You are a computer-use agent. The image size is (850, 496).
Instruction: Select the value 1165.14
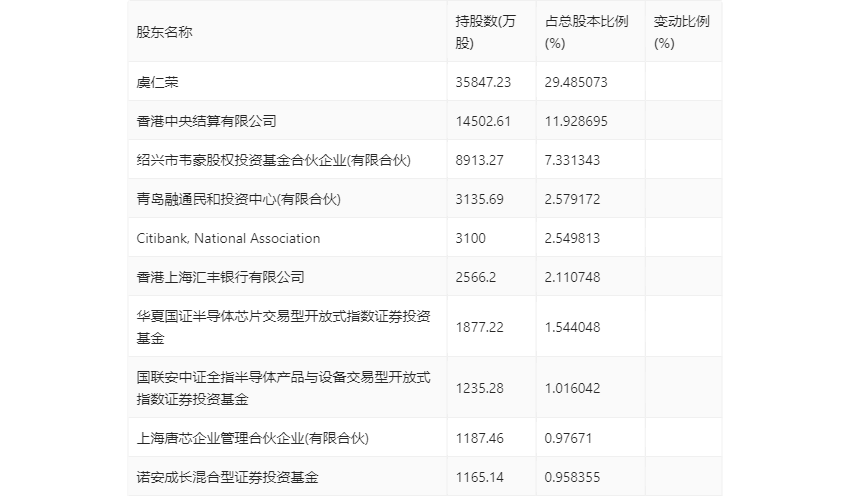pyautogui.click(x=479, y=477)
